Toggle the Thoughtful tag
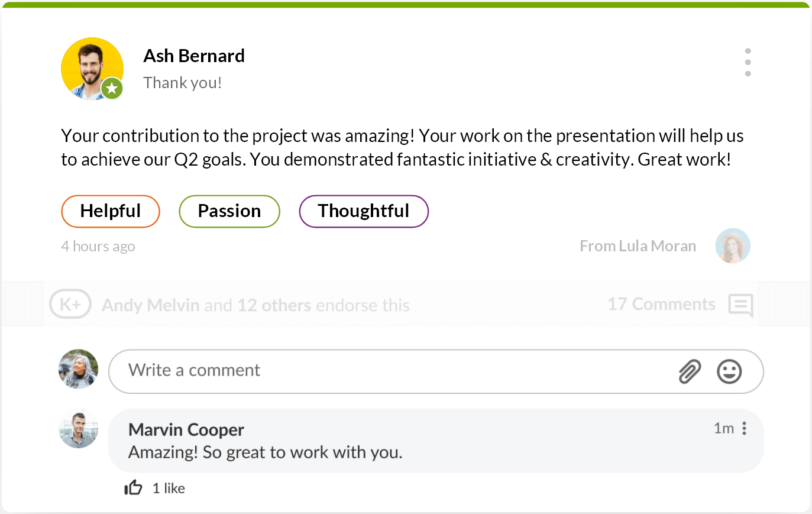This screenshot has height=514, width=812. [364, 211]
